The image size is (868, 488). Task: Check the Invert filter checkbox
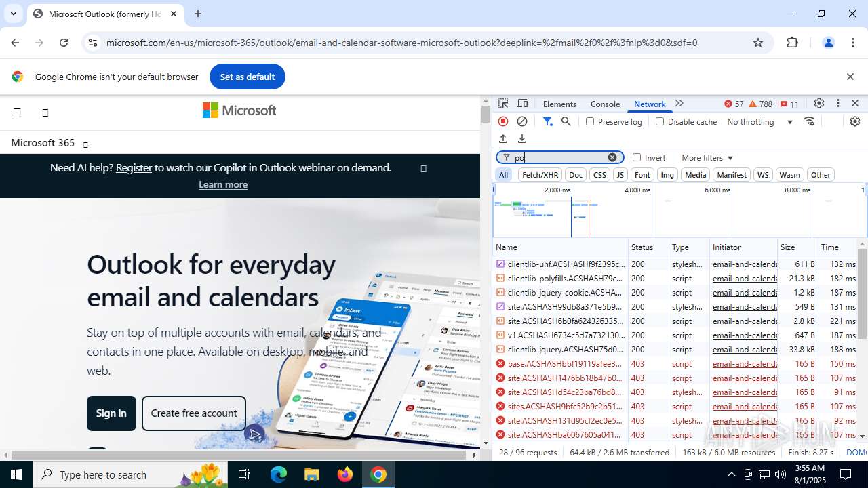[x=637, y=157]
